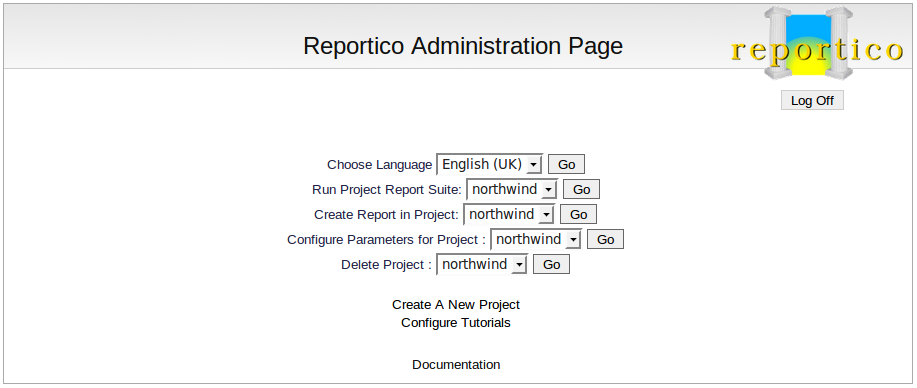The width and height of the screenshot is (917, 388).
Task: Click Go to run project report suite
Action: [581, 190]
